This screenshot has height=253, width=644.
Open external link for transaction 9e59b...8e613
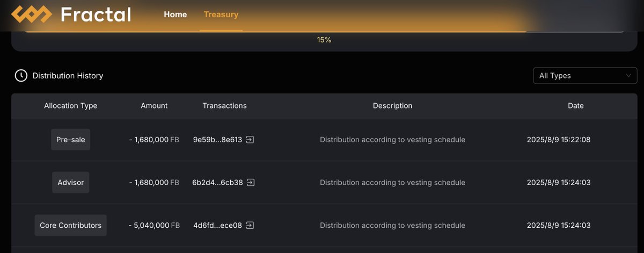point(250,140)
